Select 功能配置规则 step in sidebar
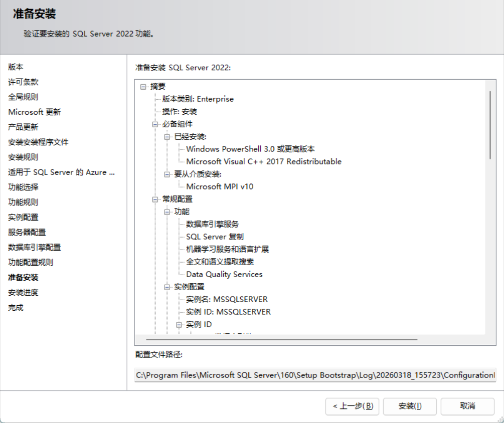 point(31,263)
